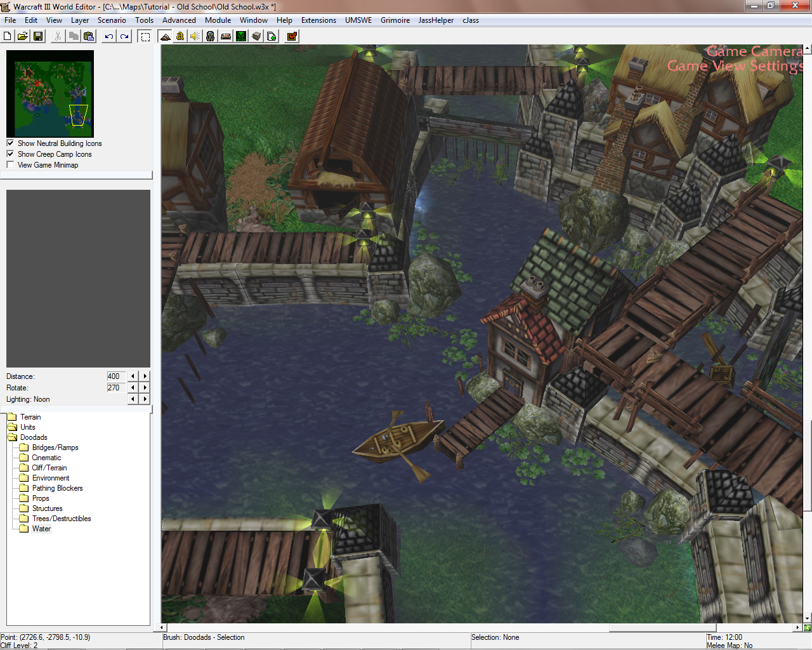Click the Test Map icon
Image resolution: width=812 pixels, height=650 pixels.
(x=292, y=36)
